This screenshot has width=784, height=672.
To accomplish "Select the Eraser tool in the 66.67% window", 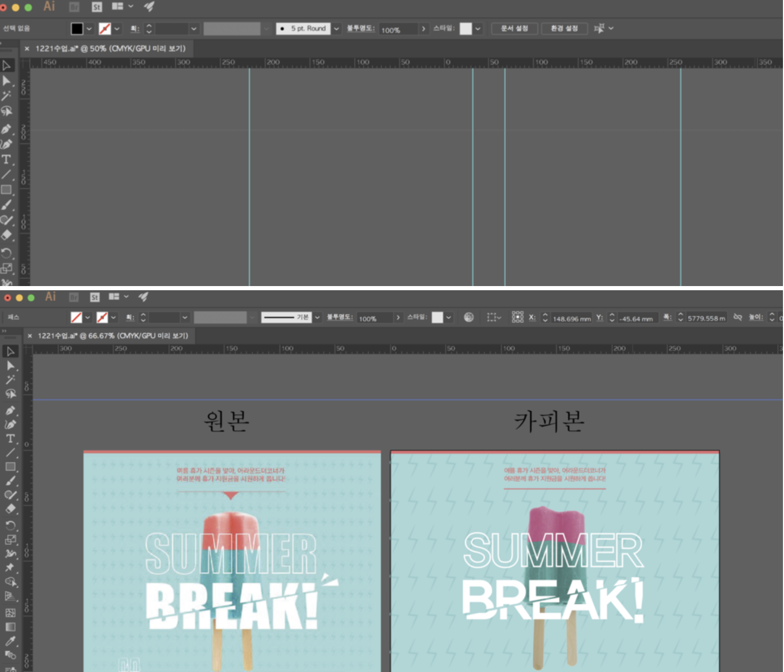I will tap(10, 509).
